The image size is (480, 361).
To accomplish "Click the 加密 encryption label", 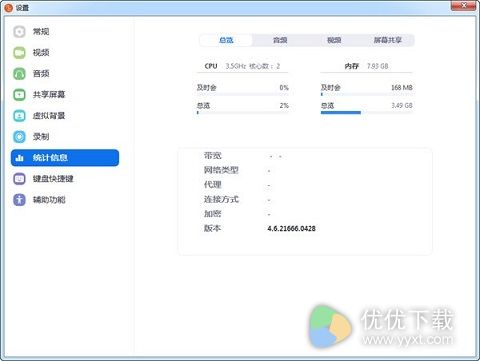I will pyautogui.click(x=213, y=214).
